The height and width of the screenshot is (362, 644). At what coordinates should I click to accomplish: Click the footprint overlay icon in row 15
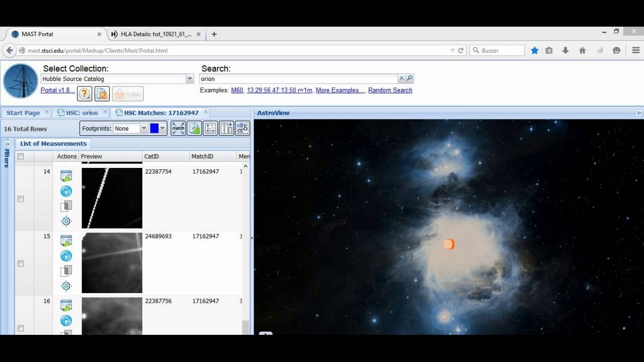point(66,271)
